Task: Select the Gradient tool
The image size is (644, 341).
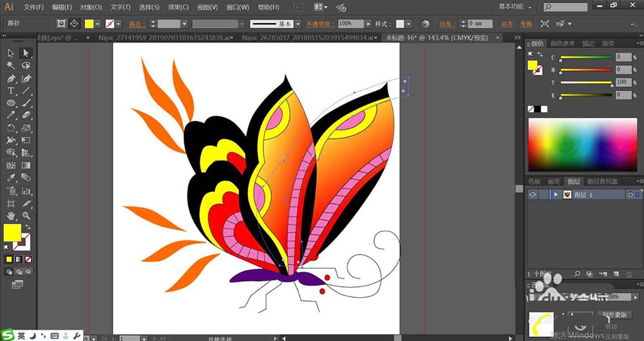Action: click(x=26, y=166)
